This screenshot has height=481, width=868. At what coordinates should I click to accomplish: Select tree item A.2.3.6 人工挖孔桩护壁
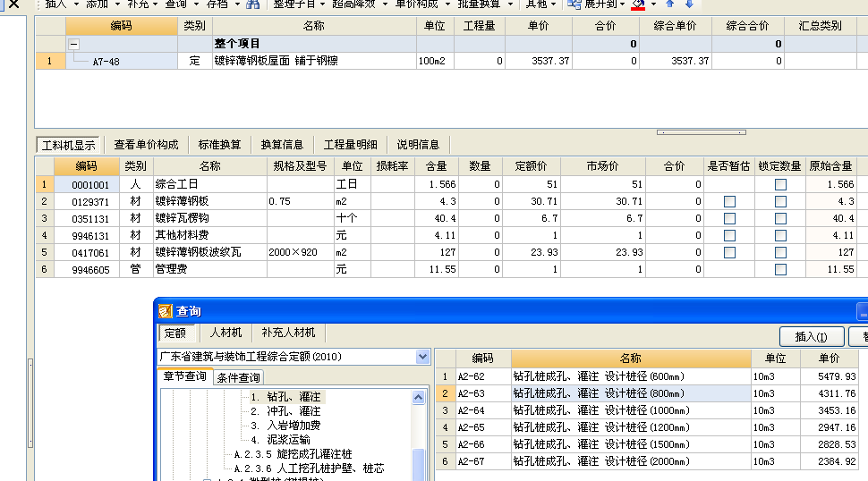point(309,468)
